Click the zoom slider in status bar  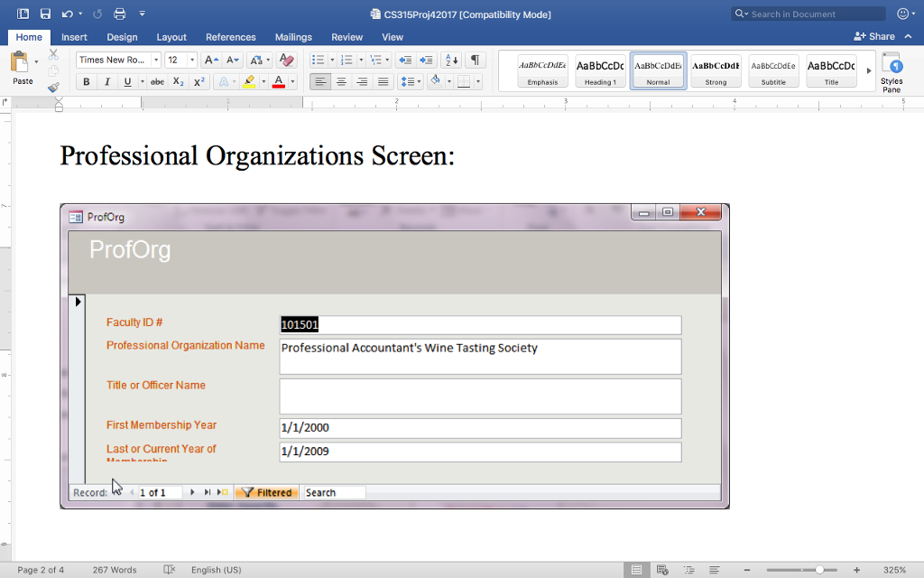(x=819, y=570)
